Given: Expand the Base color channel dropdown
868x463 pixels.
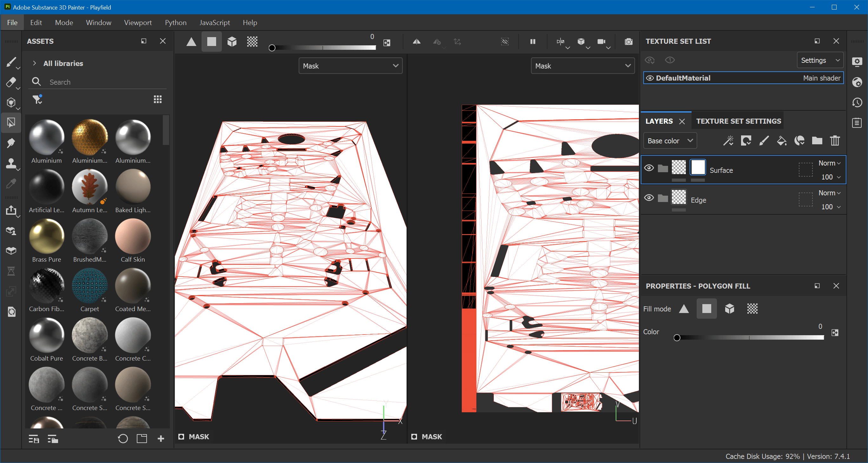Looking at the screenshot, I should tap(669, 141).
